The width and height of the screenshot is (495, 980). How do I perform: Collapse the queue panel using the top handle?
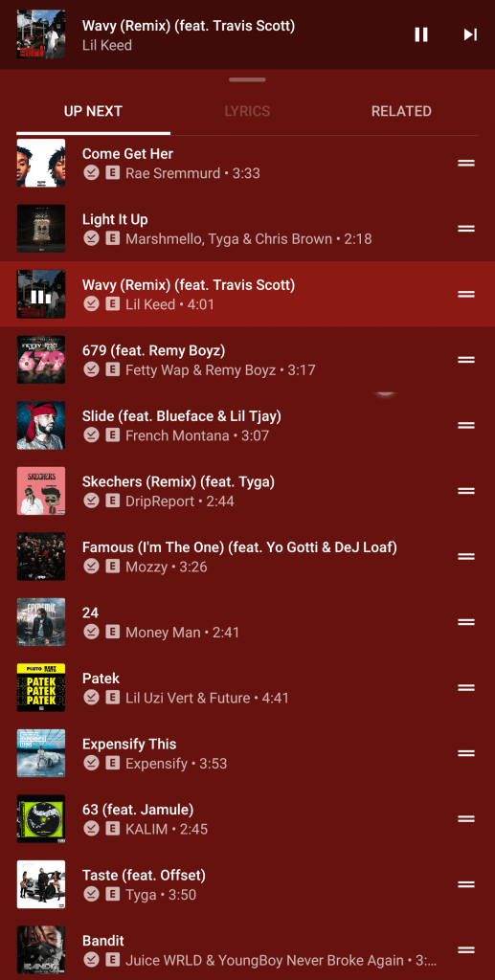[247, 80]
